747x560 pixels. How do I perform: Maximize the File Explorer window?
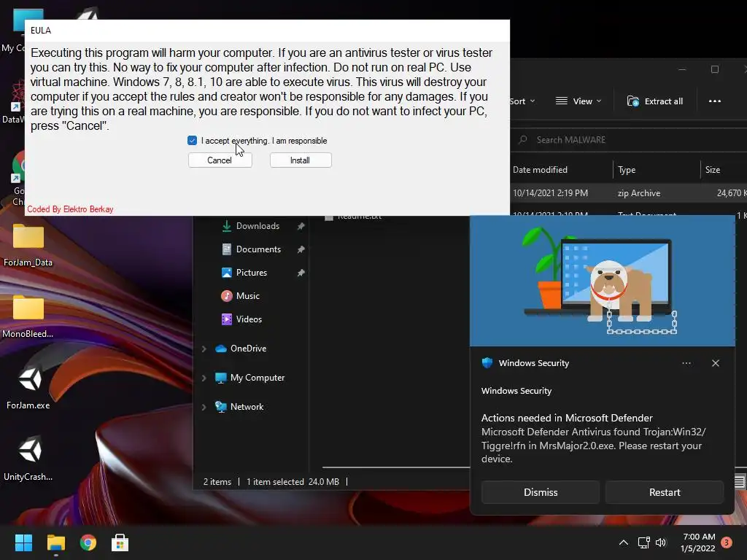[x=715, y=69]
